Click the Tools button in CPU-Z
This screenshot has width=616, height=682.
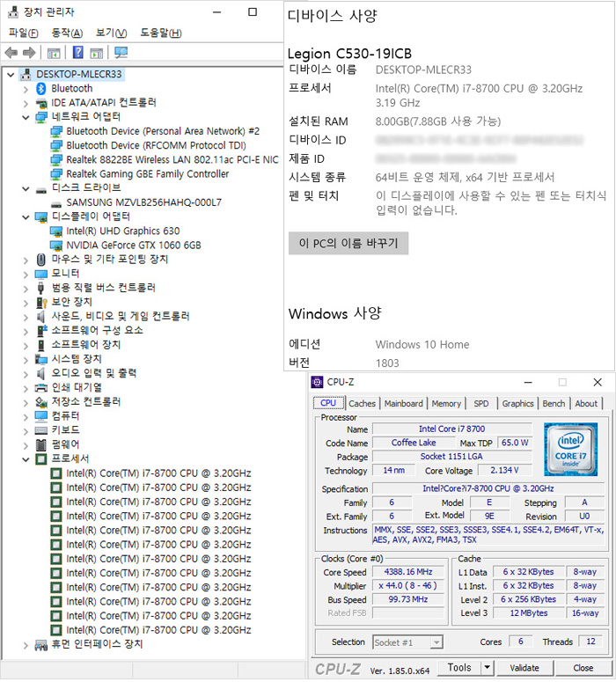pyautogui.click(x=459, y=667)
